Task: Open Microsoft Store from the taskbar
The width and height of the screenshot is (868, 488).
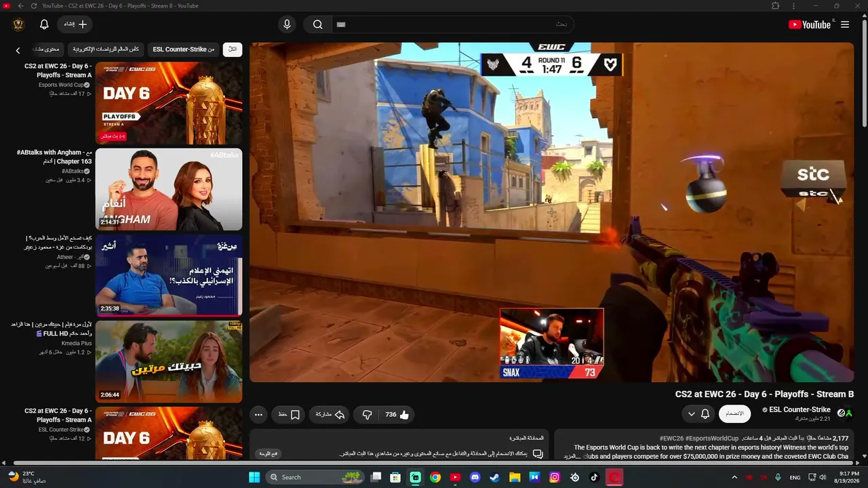Action: 395,477
